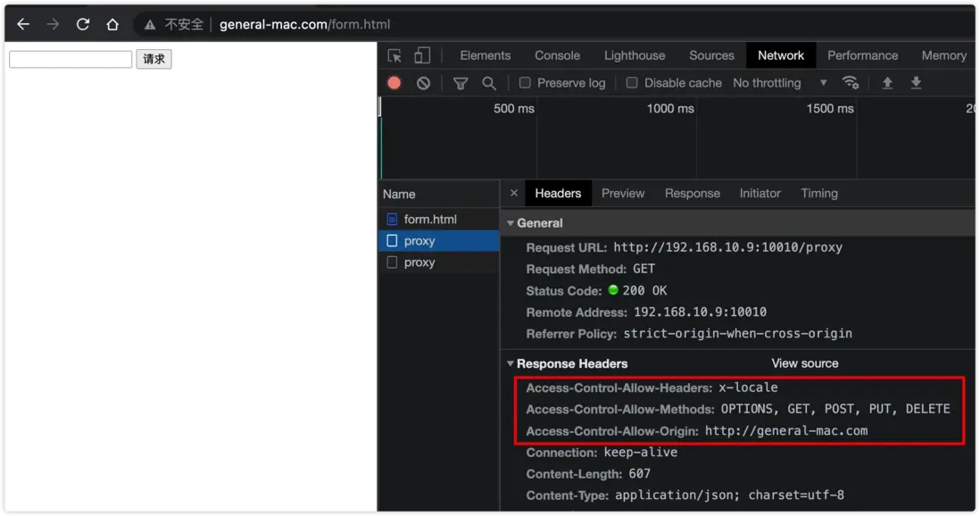Click the Access-Control-Allow-Methods row
Screen dimensions: 980x516
pyautogui.click(x=738, y=409)
